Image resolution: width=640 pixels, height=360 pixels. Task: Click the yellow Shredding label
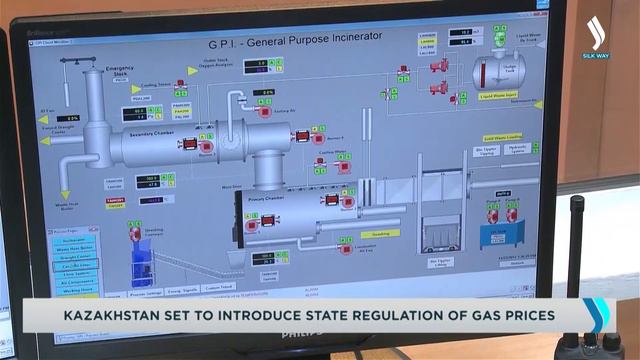[x=380, y=234]
